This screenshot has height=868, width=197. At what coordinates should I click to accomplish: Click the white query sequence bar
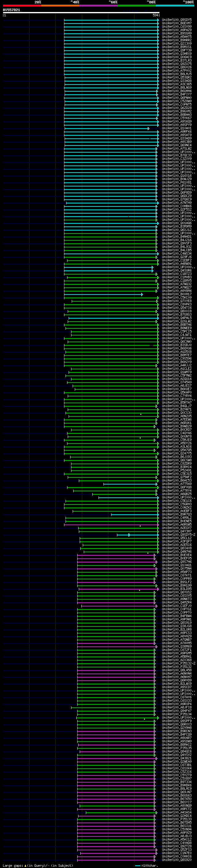pos(81,12)
